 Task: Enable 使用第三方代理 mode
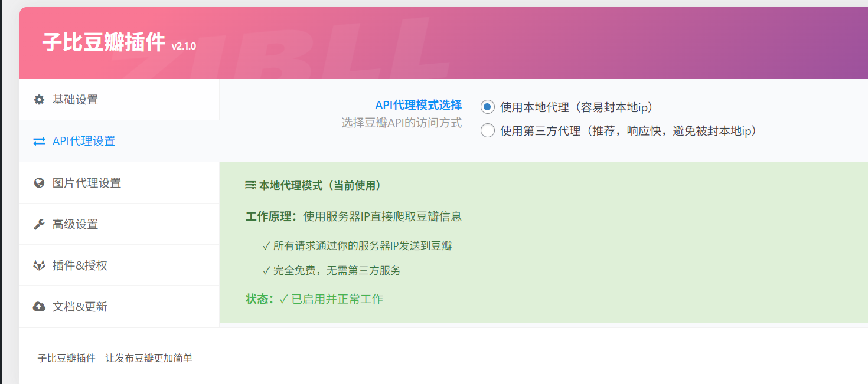click(x=487, y=130)
